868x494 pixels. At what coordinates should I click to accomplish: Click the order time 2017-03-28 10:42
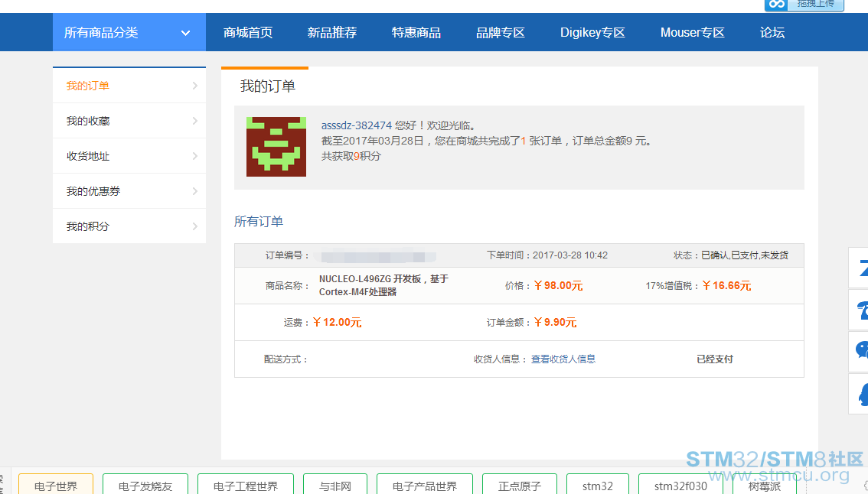(569, 255)
